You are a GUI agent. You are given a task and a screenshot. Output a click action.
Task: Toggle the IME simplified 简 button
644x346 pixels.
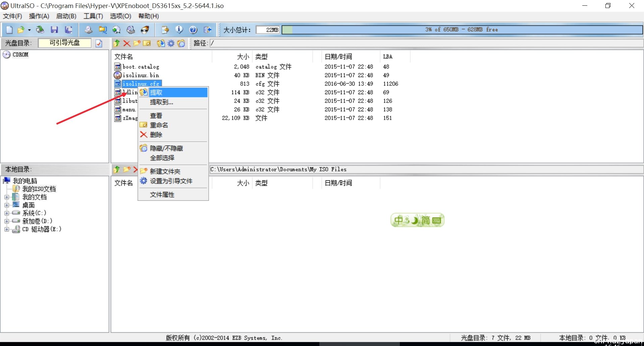coord(426,220)
